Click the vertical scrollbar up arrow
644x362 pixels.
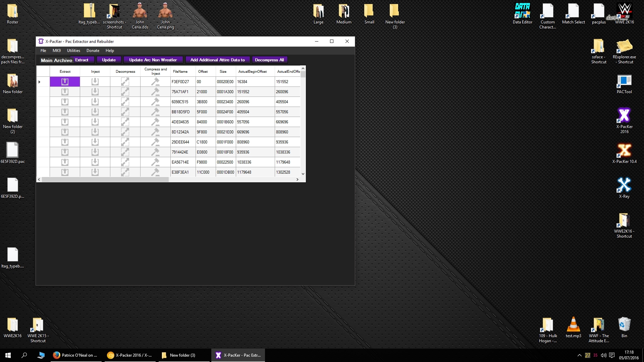click(303, 68)
